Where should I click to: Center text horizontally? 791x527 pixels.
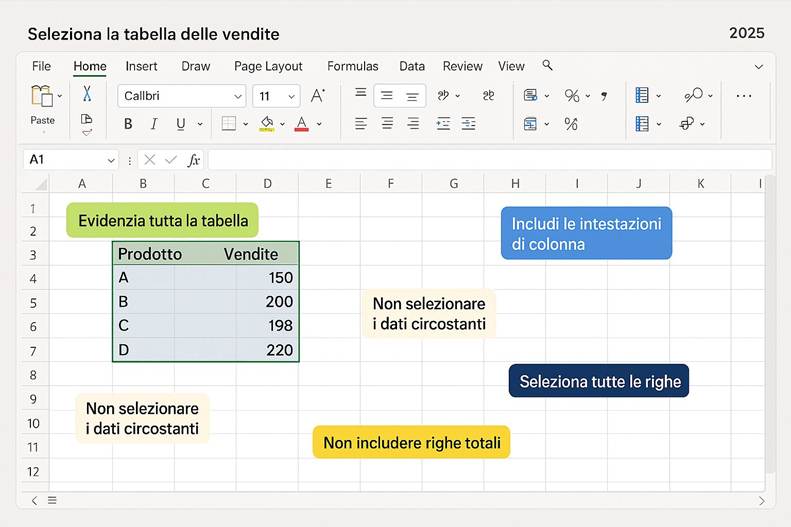387,124
